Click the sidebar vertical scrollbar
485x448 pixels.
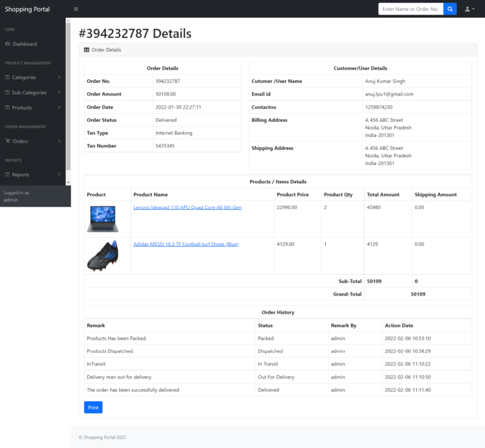click(x=68, y=96)
